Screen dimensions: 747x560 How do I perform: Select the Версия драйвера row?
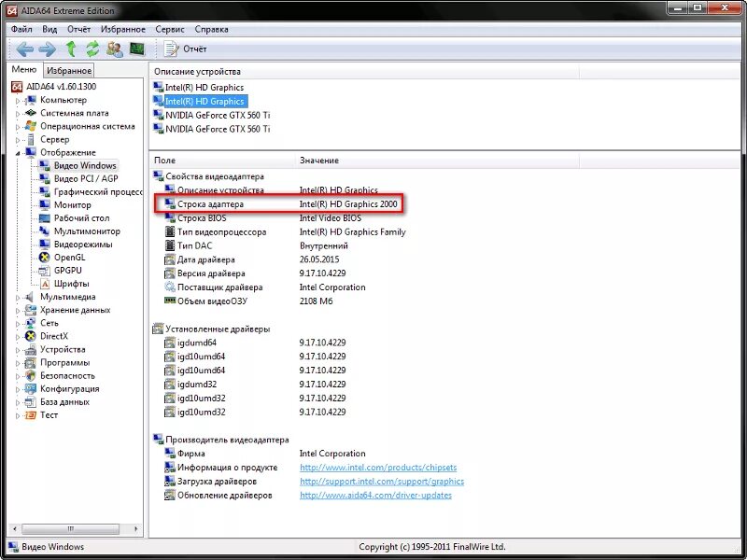click(255, 273)
